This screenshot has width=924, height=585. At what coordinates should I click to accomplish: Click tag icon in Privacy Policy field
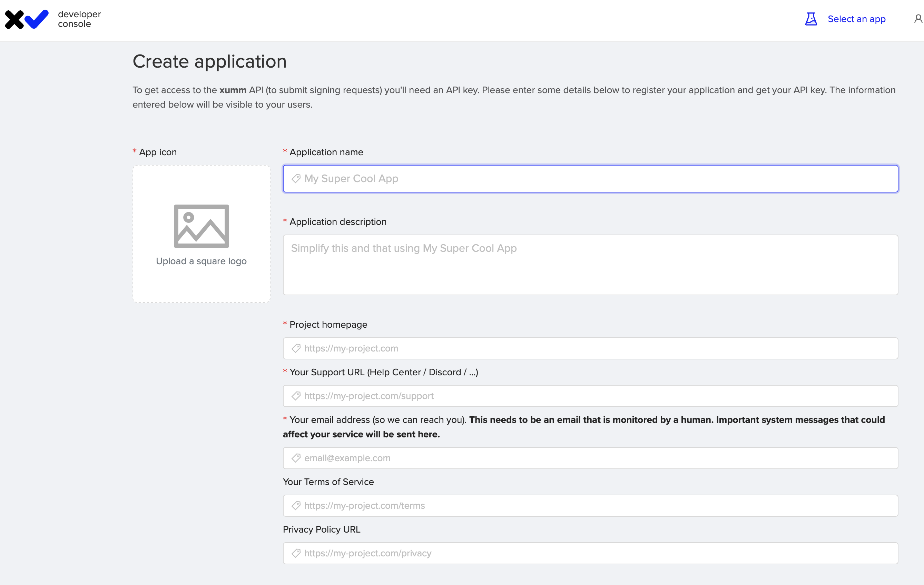click(296, 553)
